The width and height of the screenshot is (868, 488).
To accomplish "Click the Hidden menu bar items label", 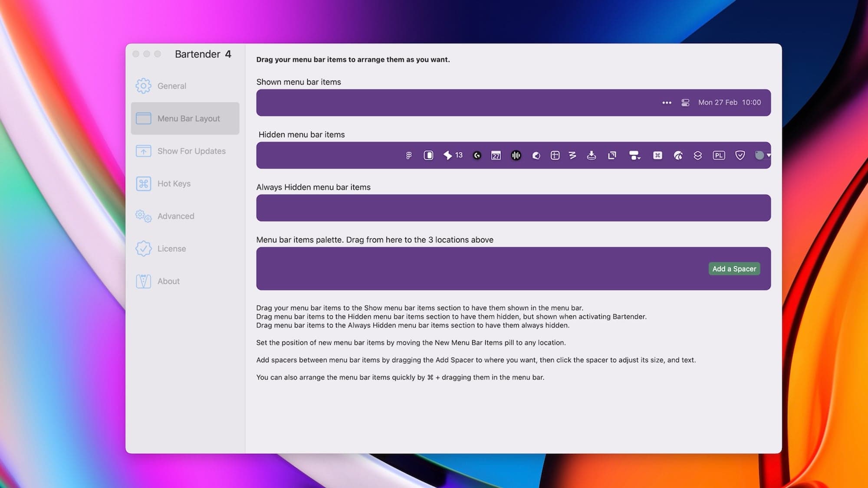I will [x=302, y=134].
